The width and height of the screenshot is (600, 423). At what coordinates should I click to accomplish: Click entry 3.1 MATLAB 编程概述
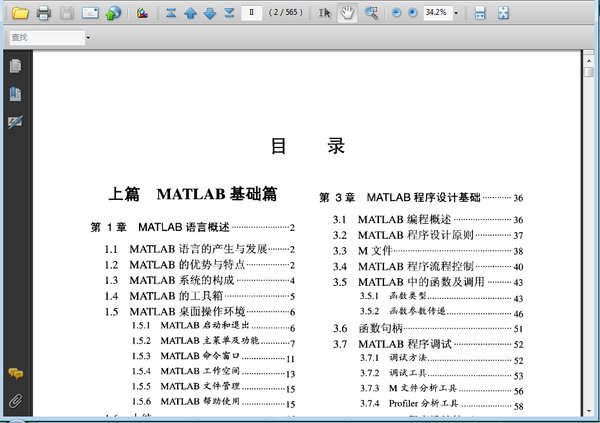[x=428, y=220]
